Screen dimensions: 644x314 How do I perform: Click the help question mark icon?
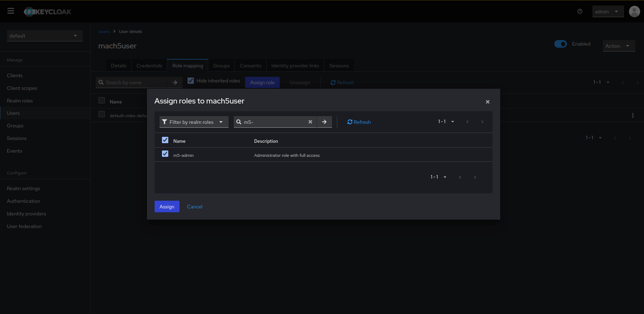pos(580,11)
